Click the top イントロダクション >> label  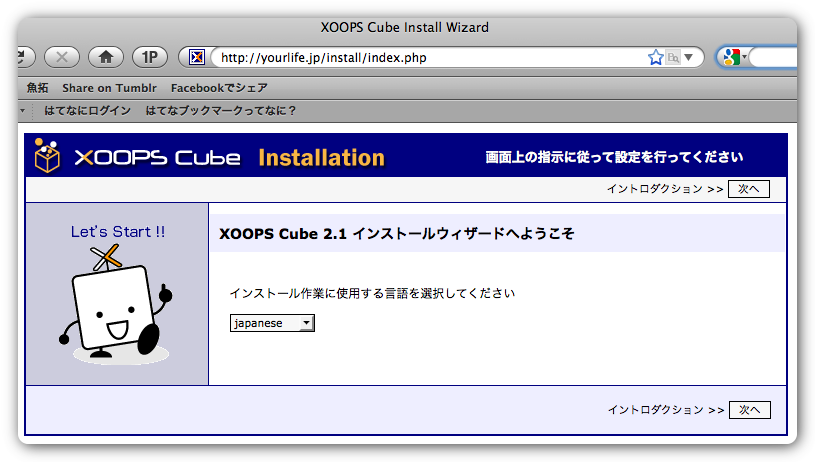click(665, 189)
